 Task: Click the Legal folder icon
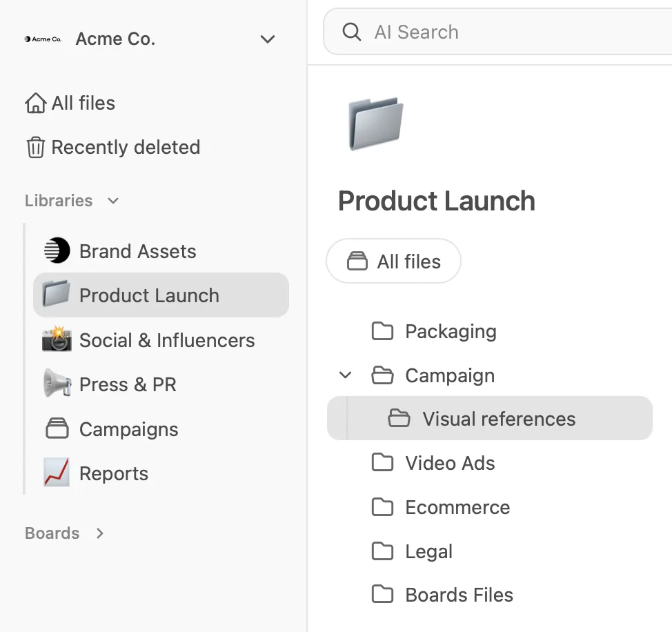pos(382,551)
